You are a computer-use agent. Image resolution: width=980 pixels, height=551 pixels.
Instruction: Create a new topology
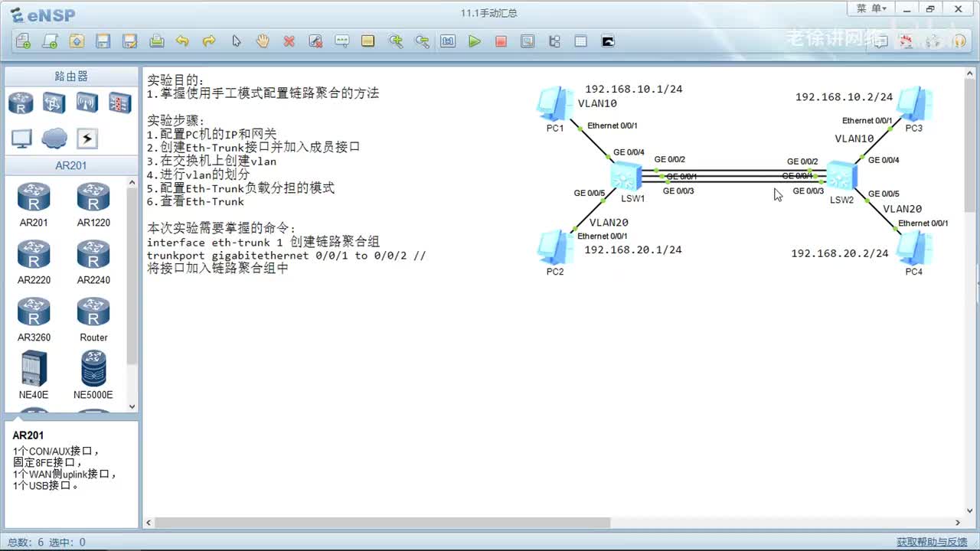click(x=23, y=41)
